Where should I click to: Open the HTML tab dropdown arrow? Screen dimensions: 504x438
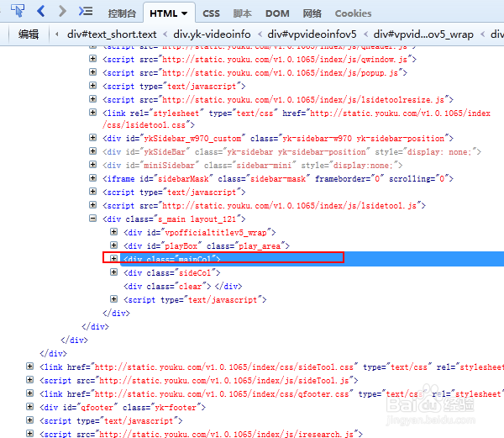coord(185,13)
